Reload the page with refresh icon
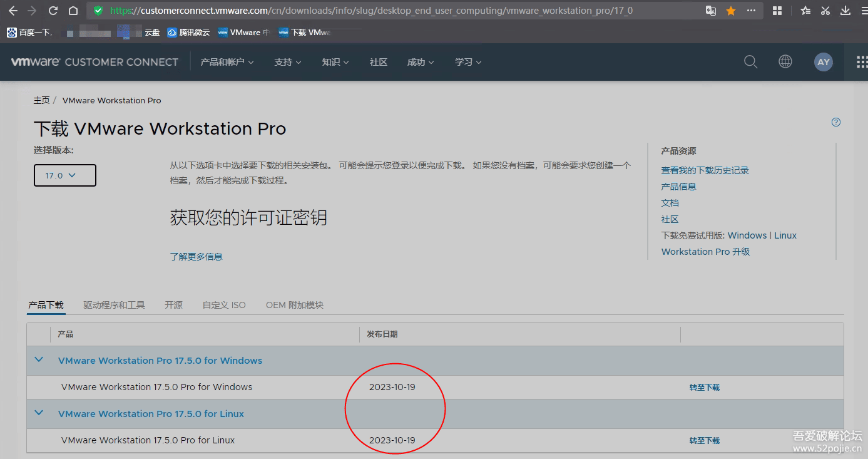The width and height of the screenshot is (868, 459). (53, 11)
